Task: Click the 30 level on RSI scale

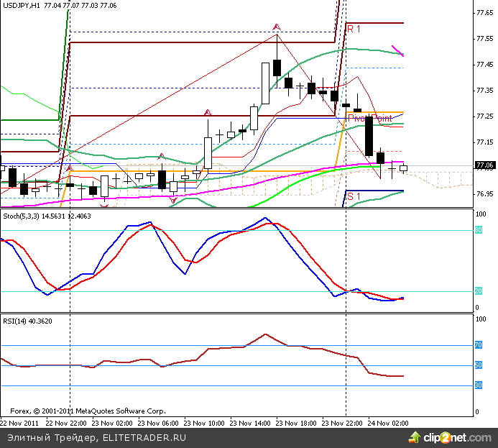Action: (x=477, y=385)
